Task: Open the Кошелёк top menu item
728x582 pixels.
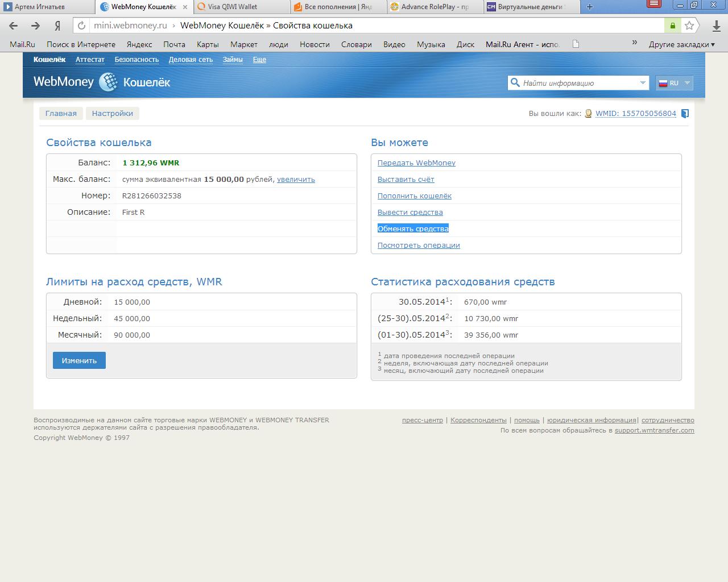Action: (x=49, y=60)
